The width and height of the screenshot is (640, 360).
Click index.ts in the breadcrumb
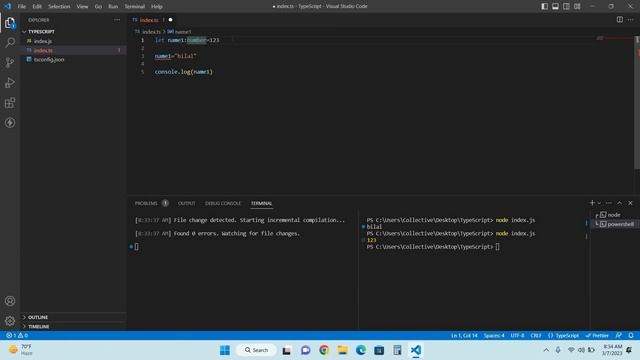click(x=151, y=31)
